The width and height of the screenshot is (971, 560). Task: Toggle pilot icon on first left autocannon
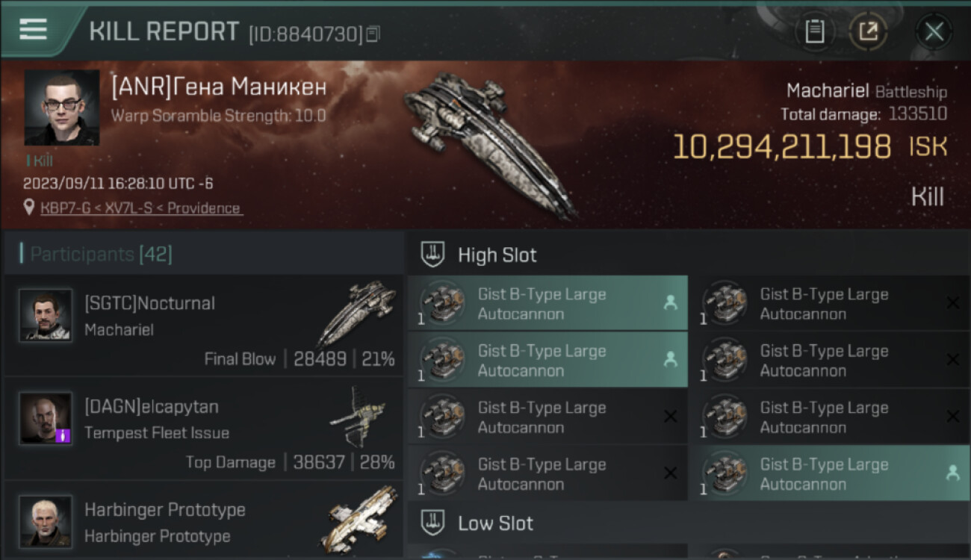click(670, 303)
